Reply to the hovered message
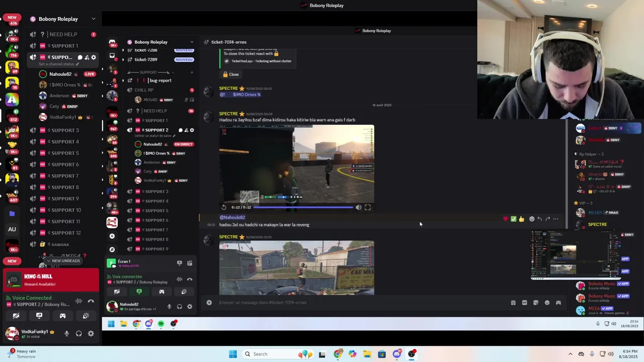This screenshot has width=644, height=362. (x=539, y=219)
